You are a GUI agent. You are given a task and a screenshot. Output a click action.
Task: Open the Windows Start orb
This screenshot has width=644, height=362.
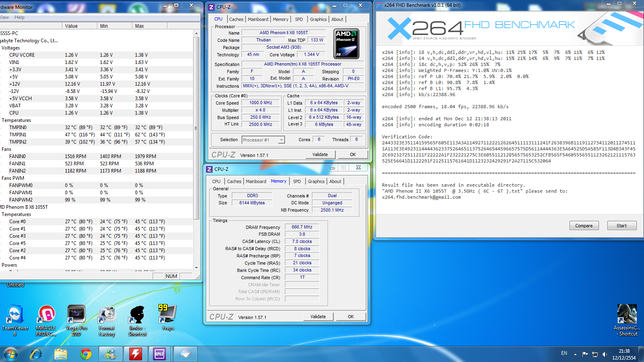click(x=11, y=354)
